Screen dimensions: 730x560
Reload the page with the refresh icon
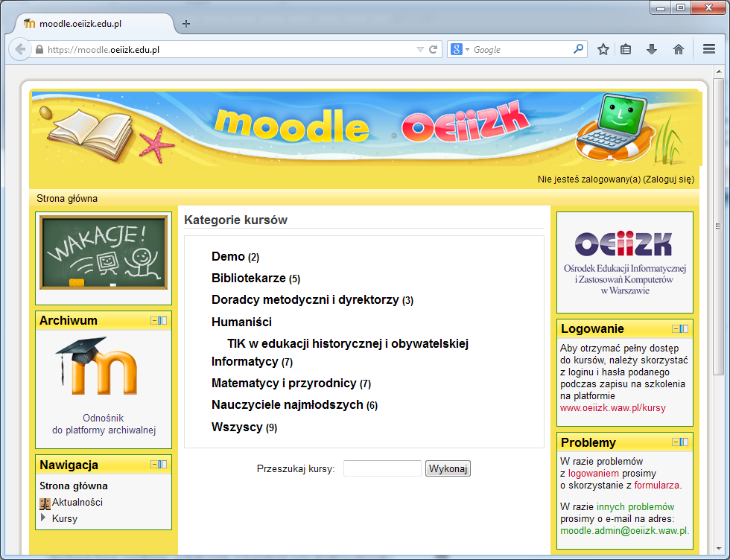433,49
